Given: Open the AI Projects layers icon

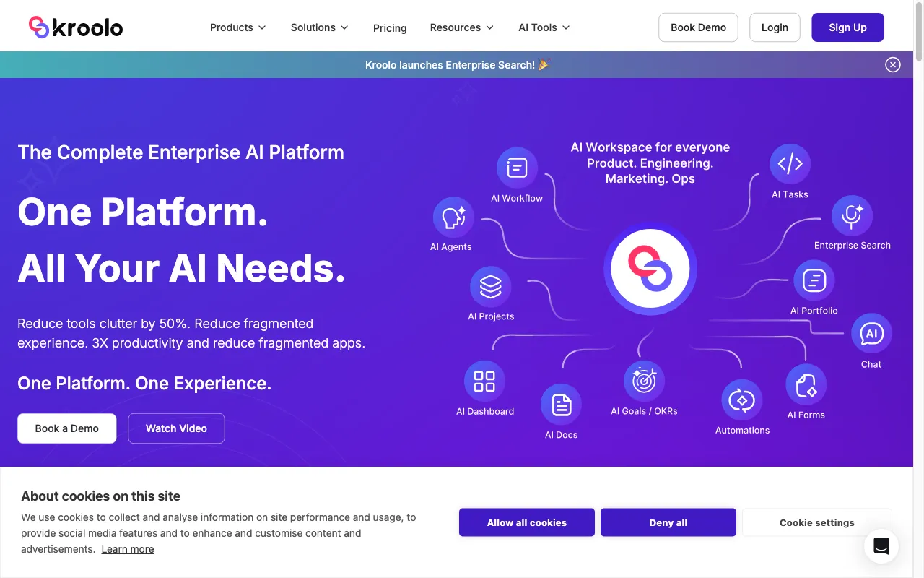Looking at the screenshot, I should [x=491, y=287].
